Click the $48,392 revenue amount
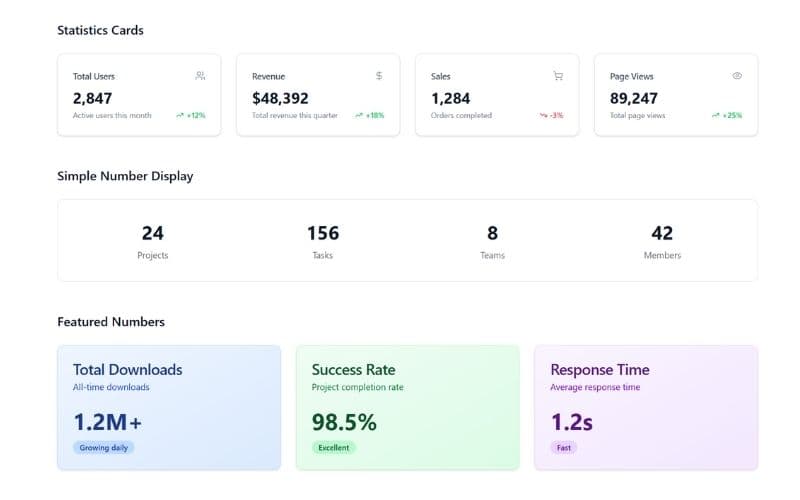The image size is (800, 500). [280, 98]
